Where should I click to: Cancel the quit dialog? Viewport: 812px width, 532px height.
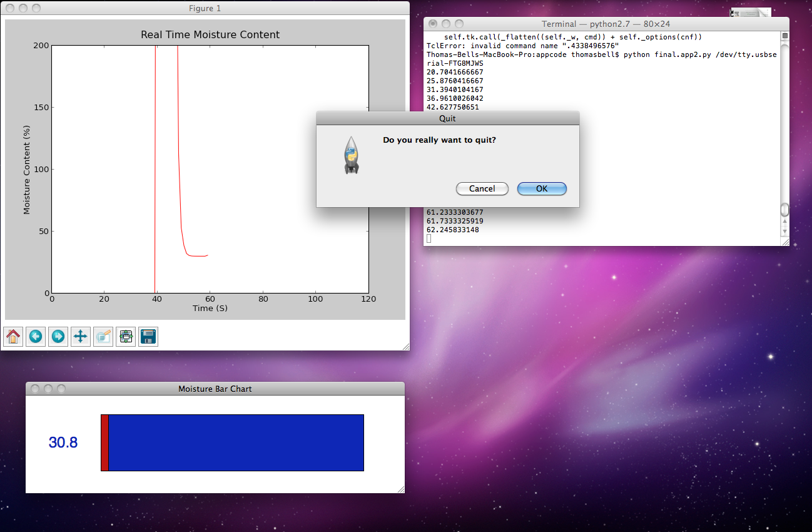[482, 188]
